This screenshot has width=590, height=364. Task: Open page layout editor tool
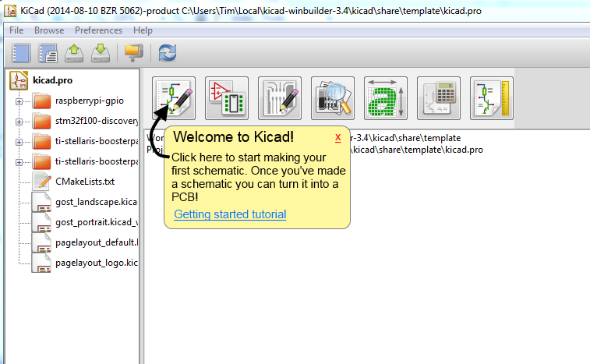click(492, 98)
